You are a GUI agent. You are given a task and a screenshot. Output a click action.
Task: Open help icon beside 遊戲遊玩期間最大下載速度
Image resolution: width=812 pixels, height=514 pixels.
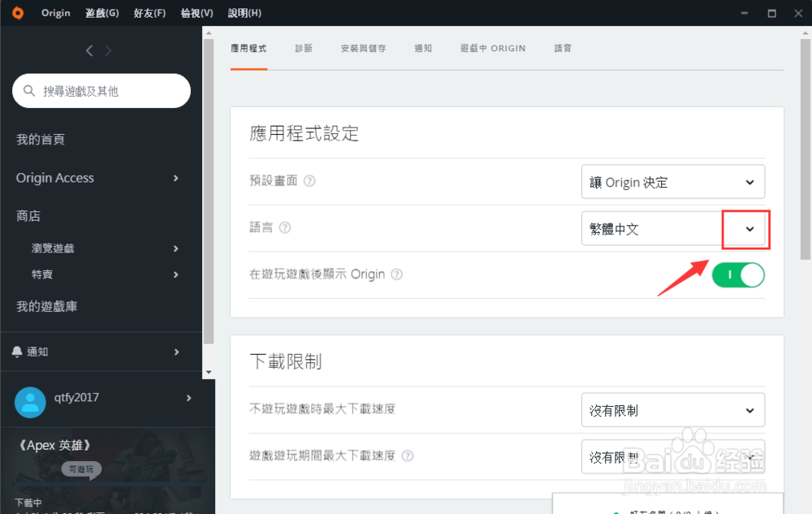(x=408, y=456)
